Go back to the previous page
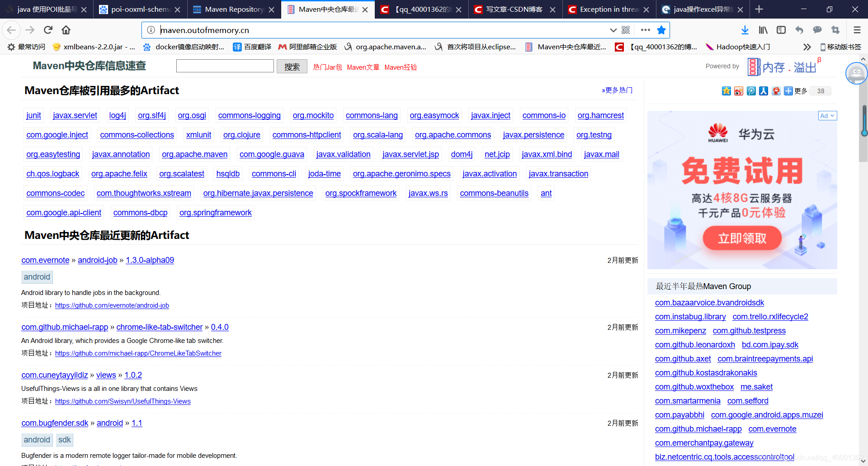The height and width of the screenshot is (466, 868). pos(11,30)
